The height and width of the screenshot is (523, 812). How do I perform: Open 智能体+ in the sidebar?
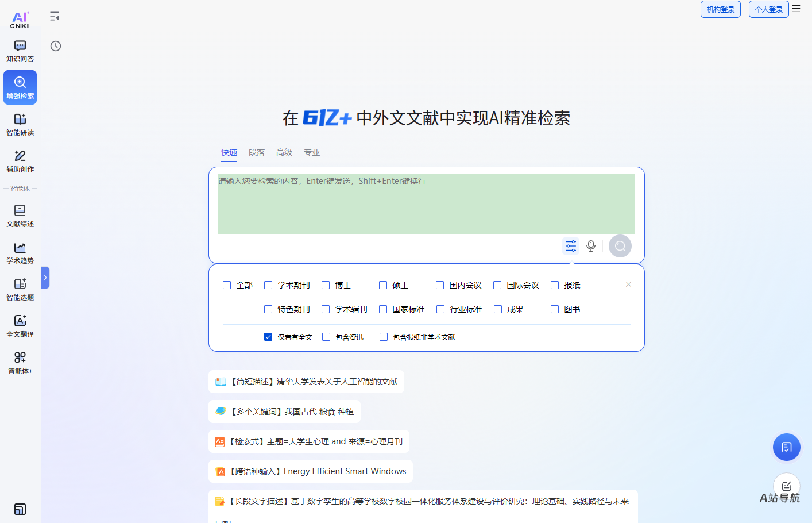click(x=20, y=363)
